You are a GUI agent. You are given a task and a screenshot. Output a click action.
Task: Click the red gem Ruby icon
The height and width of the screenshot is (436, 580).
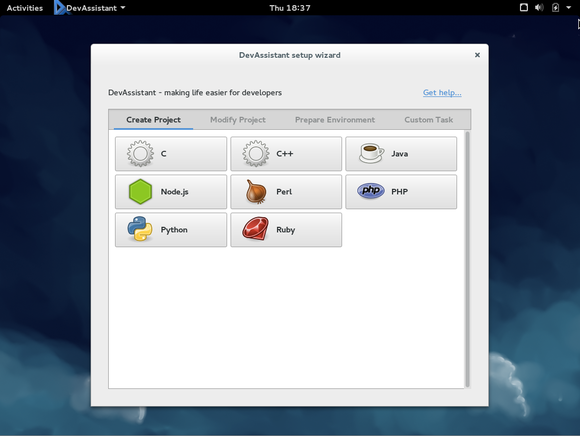pos(255,229)
